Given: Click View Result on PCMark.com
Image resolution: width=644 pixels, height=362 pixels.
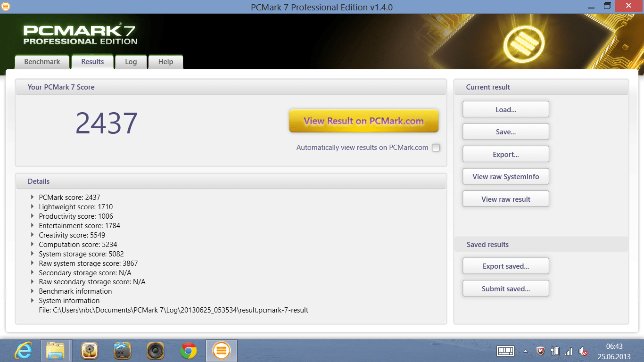Looking at the screenshot, I should pos(363,121).
